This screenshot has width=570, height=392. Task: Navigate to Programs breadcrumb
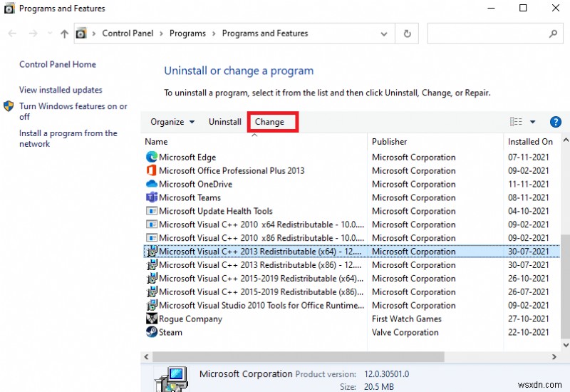(187, 33)
